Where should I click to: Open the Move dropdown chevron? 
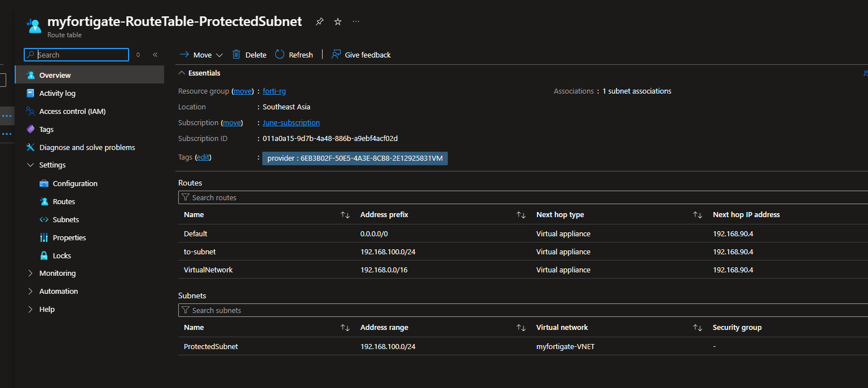(219, 55)
